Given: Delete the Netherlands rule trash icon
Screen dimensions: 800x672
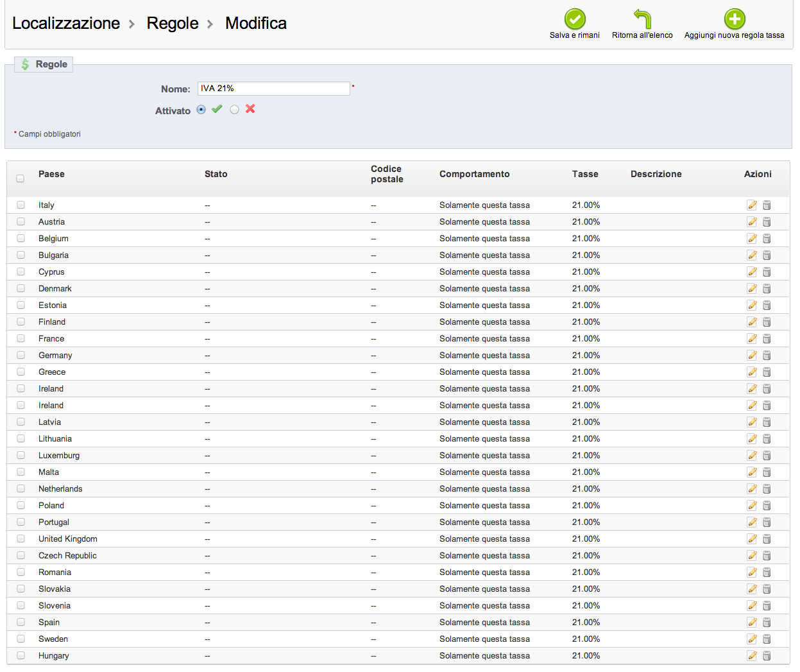Looking at the screenshot, I should [x=767, y=489].
